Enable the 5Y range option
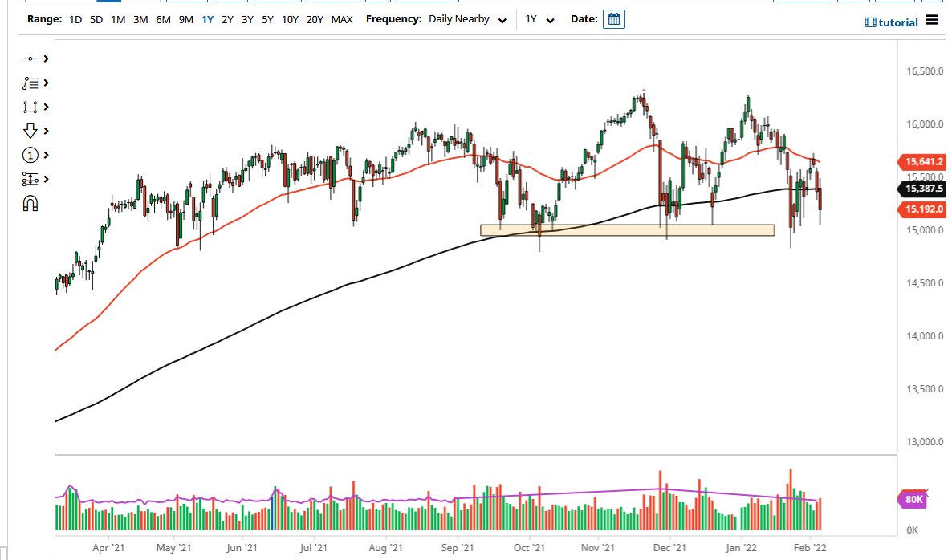This screenshot has height=560, width=952. coord(266,19)
